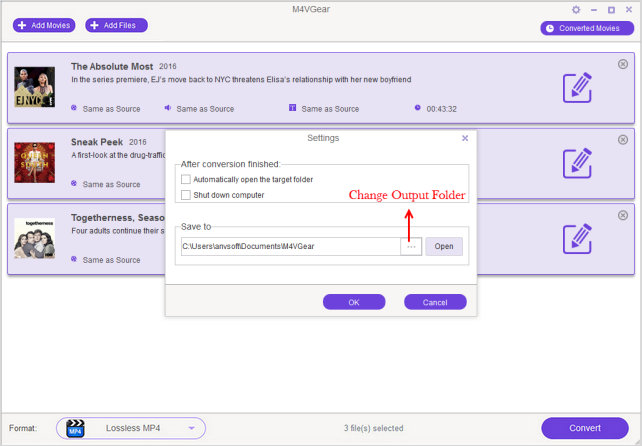This screenshot has height=446, width=642.
Task: Click the MP4 format clapperboard icon
Action: pyautogui.click(x=75, y=428)
